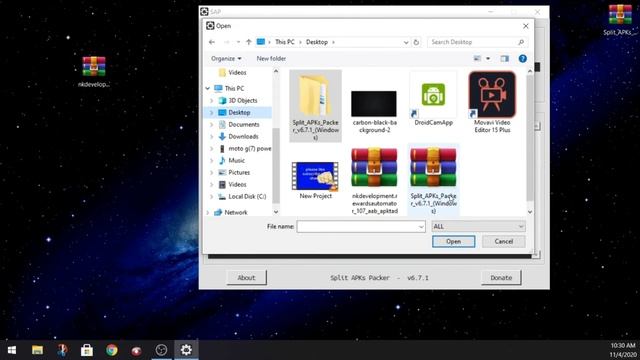Click the SAP gear icon in the taskbar
Screen dimensions: 640x360
tap(186, 350)
